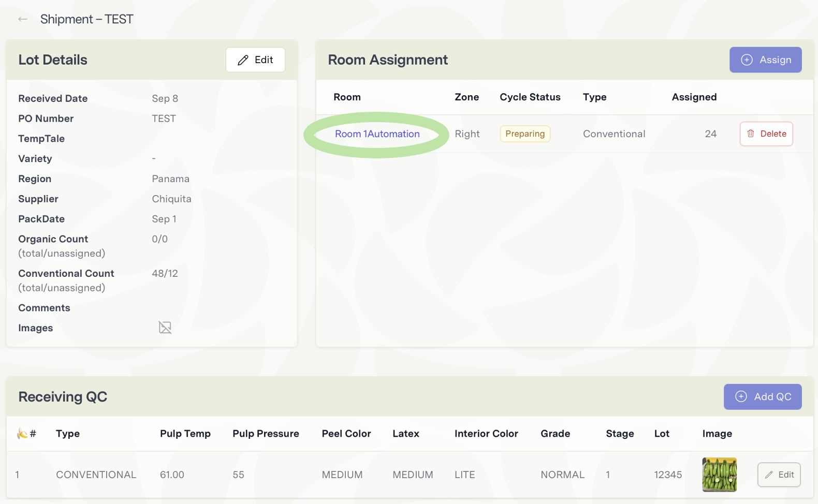Click the Assigned column header
The height and width of the screenshot is (504, 818).
(x=694, y=97)
